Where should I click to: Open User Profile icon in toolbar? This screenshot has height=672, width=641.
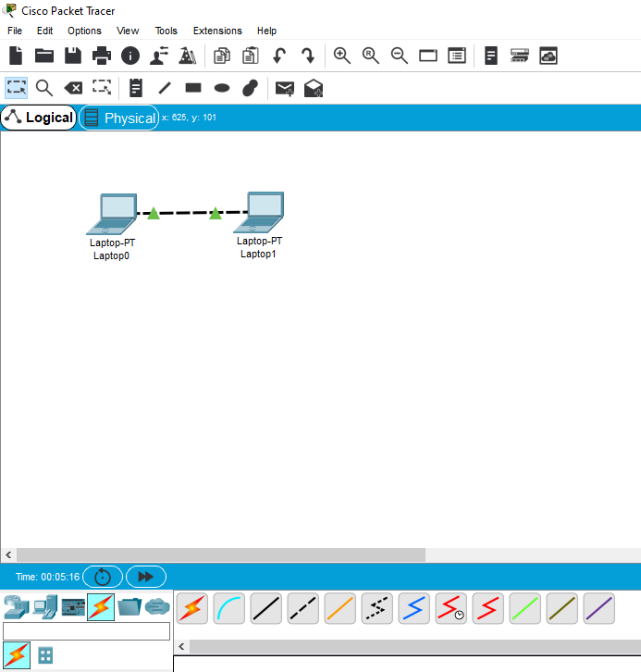tap(159, 56)
